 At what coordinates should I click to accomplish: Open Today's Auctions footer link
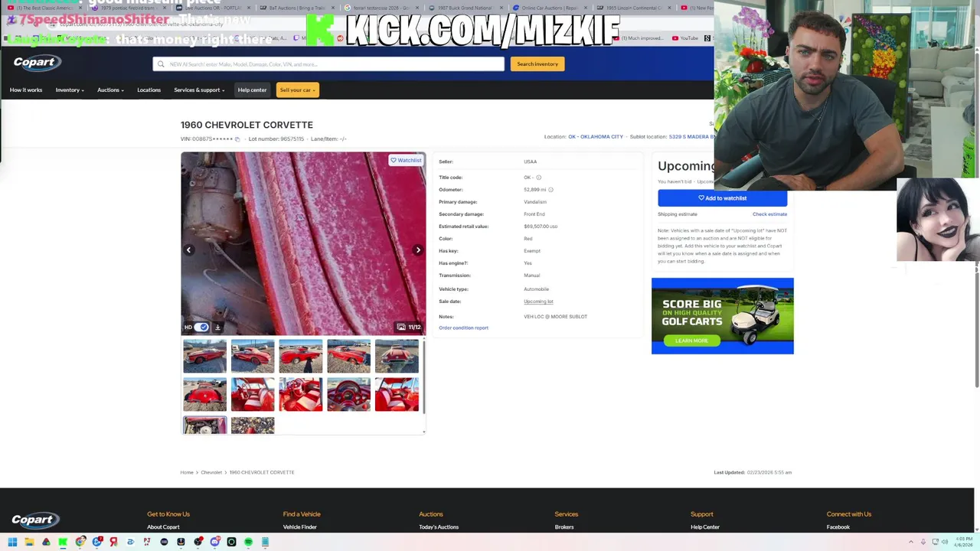439,527
